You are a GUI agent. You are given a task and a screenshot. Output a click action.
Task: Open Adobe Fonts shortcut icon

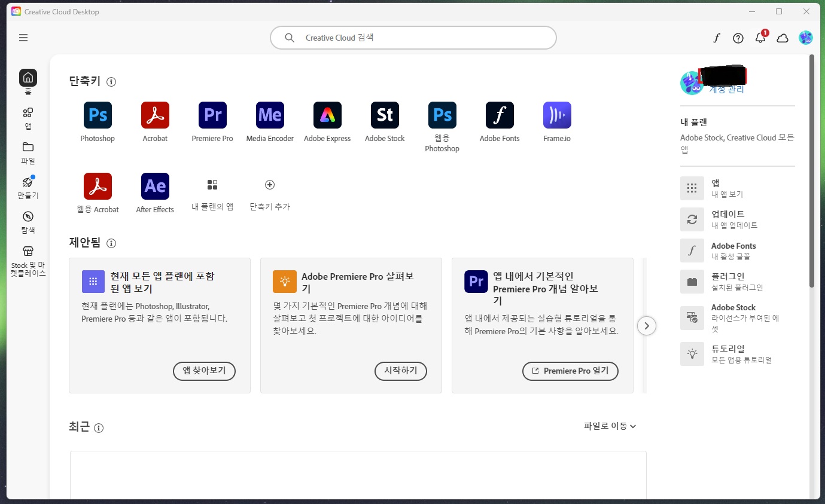(x=500, y=115)
